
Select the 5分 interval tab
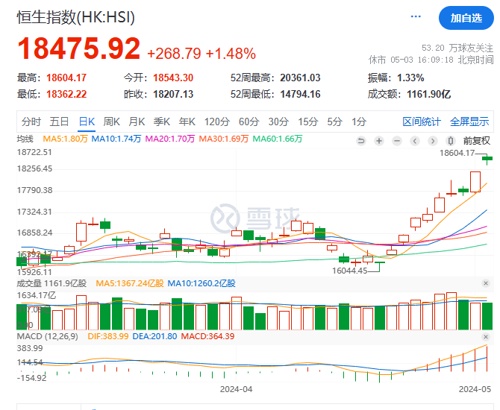(x=335, y=122)
